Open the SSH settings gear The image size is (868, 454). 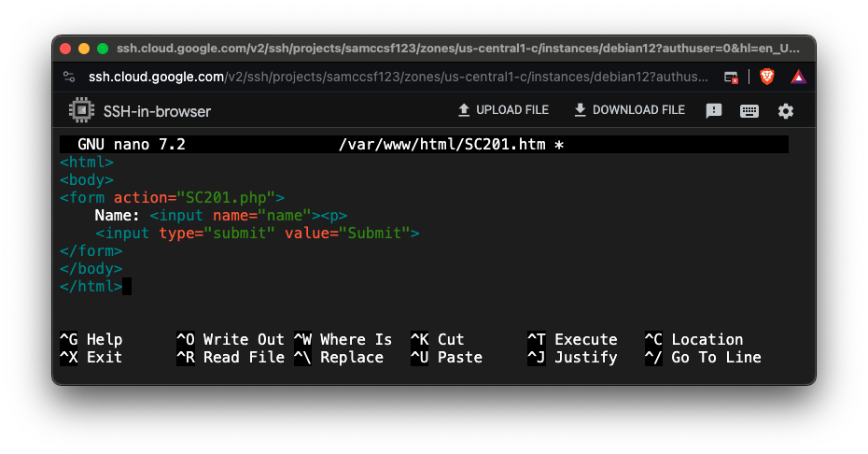786,111
